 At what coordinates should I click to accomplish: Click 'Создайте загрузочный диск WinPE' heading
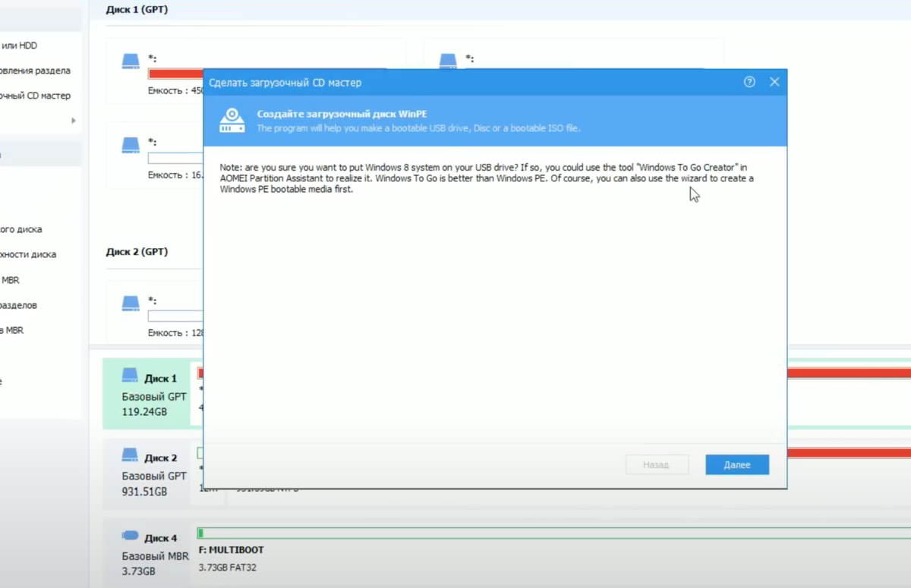pyautogui.click(x=342, y=114)
